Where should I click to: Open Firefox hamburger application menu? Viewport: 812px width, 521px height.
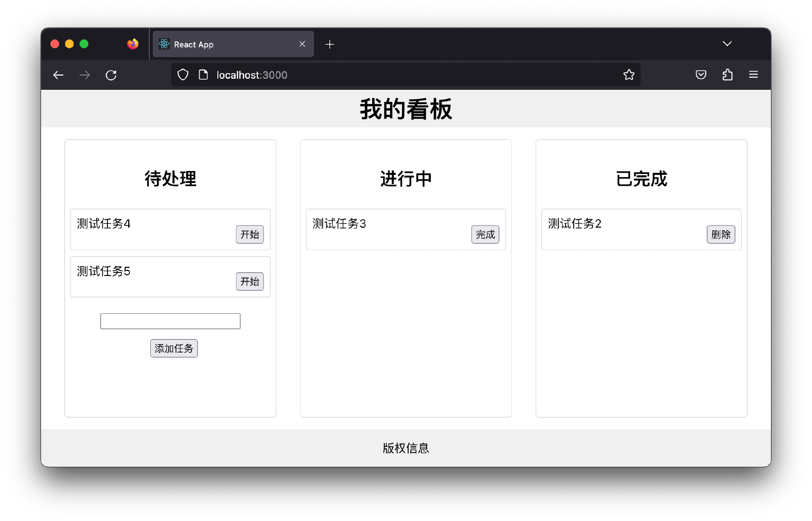[753, 75]
